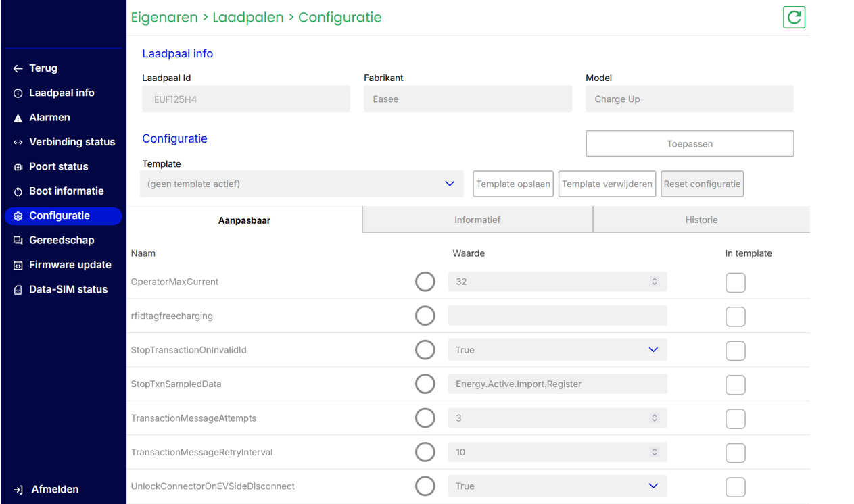Tick In template checkbox for OperatorMaxCurrent
The height and width of the screenshot is (504, 854).
tap(735, 282)
